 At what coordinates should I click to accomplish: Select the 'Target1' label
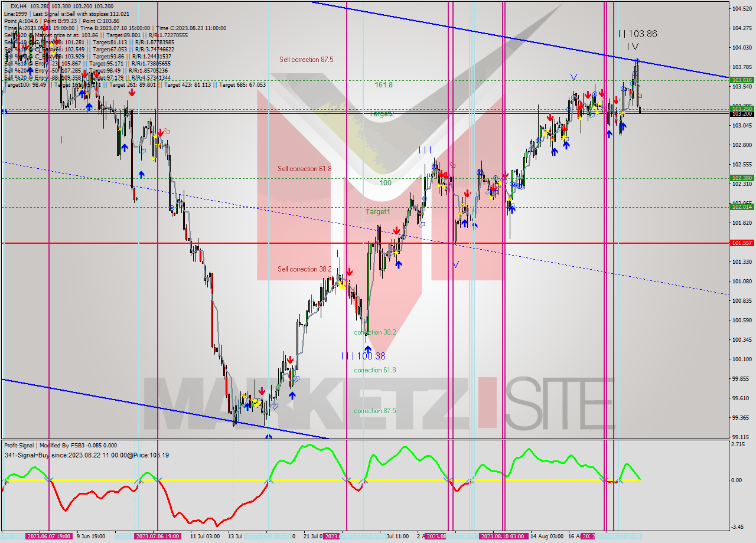(x=377, y=211)
